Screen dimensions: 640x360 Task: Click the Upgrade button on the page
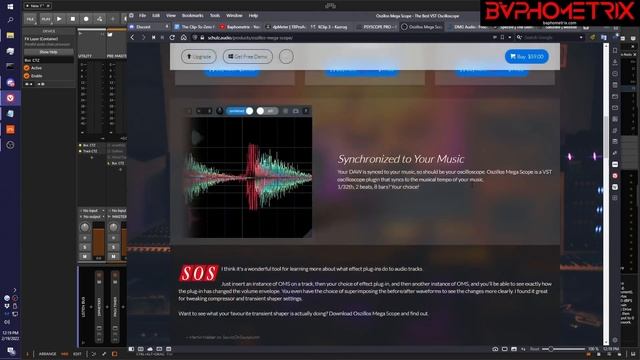pos(199,57)
